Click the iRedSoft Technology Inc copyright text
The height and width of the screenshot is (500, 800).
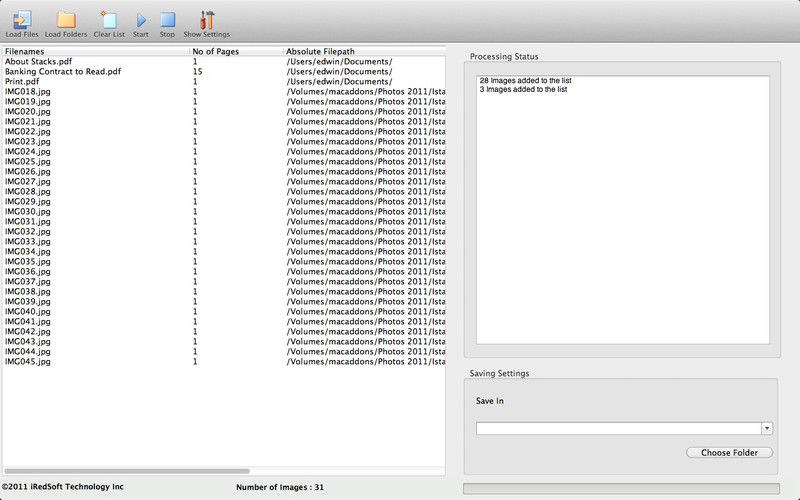coord(63,487)
